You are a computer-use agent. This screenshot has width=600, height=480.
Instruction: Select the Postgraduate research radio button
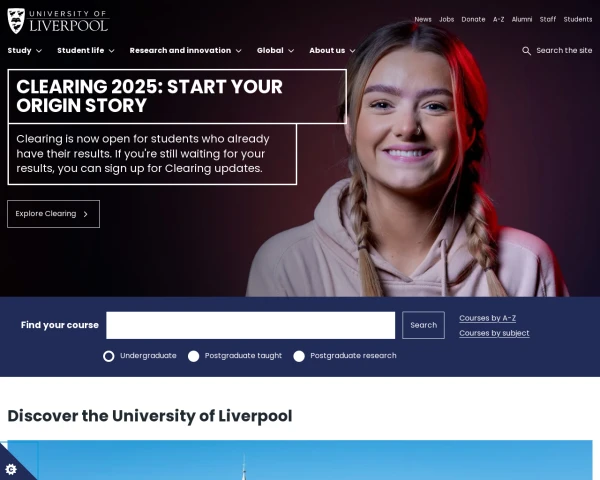(x=299, y=356)
